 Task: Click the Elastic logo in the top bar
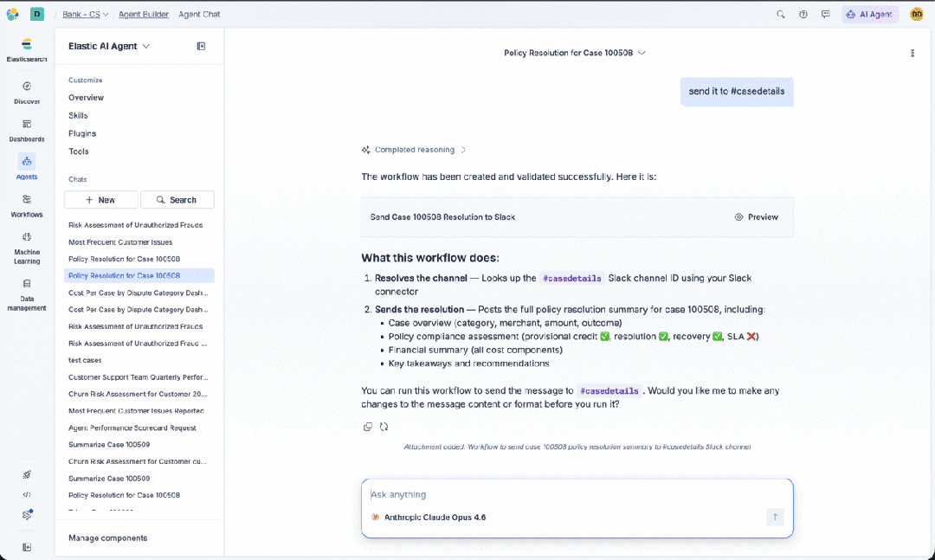tap(12, 14)
